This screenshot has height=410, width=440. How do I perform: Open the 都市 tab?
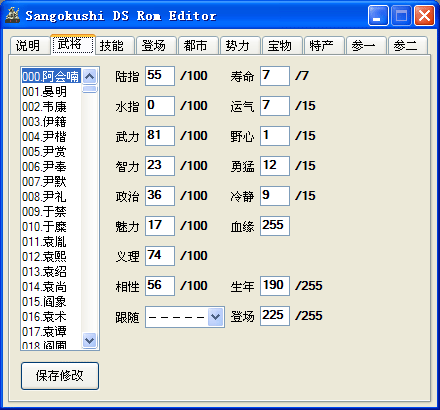(x=198, y=46)
